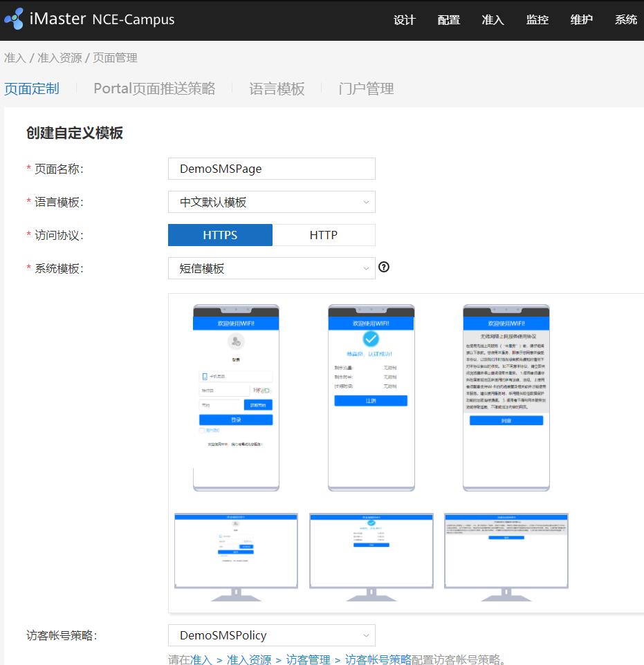Expand the 访客帐号策略 dropdown showing DemoSMSPolicy

(271, 635)
